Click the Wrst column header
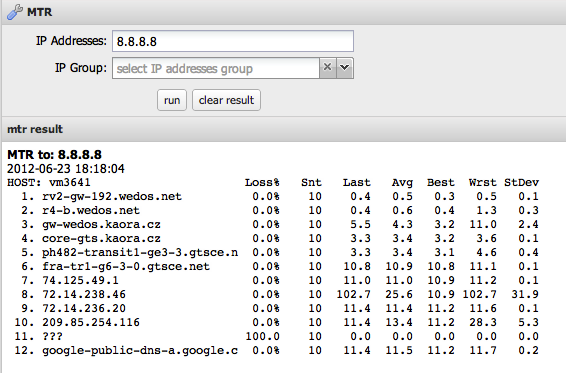 pyautogui.click(x=483, y=182)
